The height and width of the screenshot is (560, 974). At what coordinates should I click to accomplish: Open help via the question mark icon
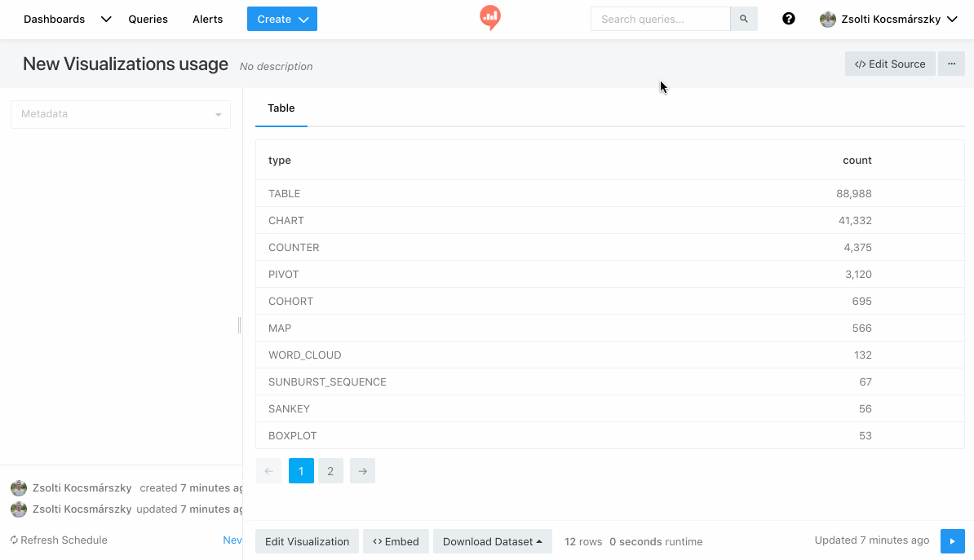[788, 18]
